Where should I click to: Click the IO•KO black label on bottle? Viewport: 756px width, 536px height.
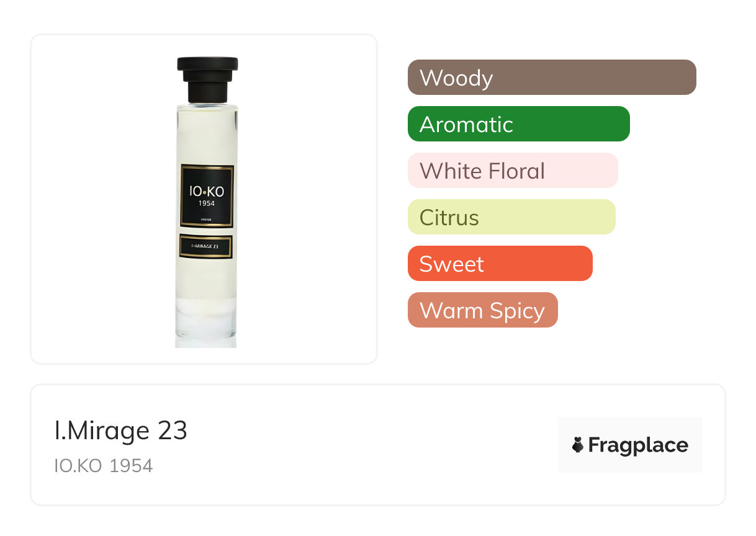(207, 196)
